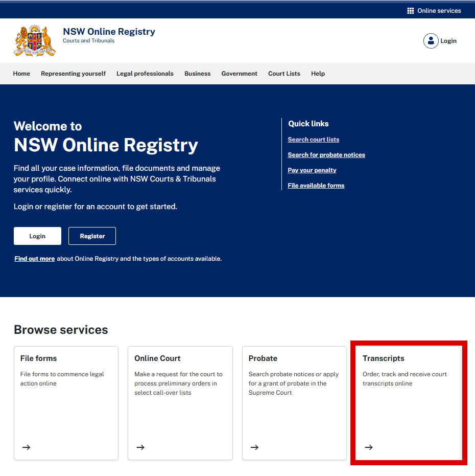The height and width of the screenshot is (476, 475).
Task: Click the Probate card description text
Action: pos(294,383)
